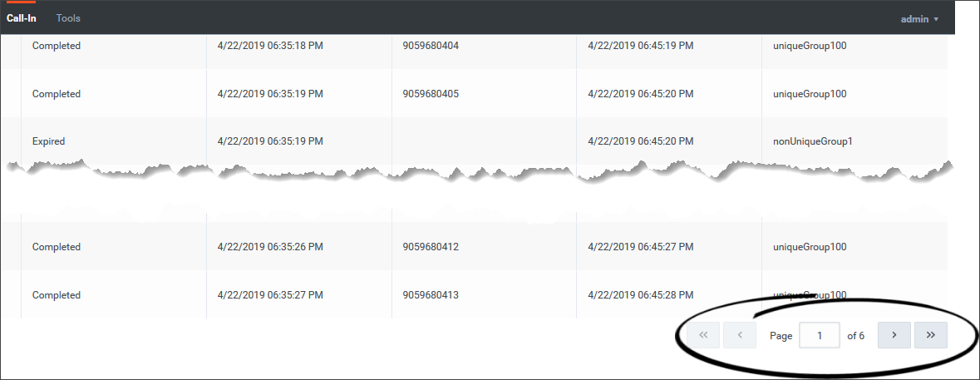The image size is (980, 380).
Task: Click the 06:45:28 PM timestamp cell
Action: click(x=640, y=295)
